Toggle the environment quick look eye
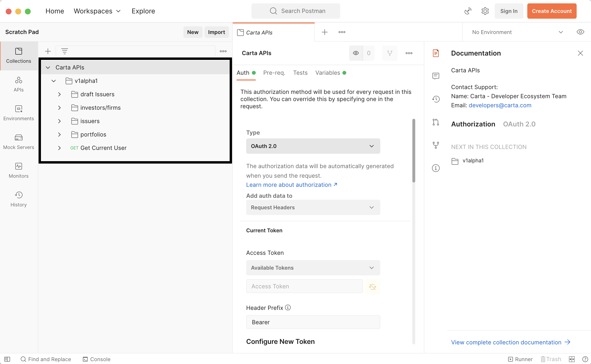Image resolution: width=591 pixels, height=364 pixels. 580,32
